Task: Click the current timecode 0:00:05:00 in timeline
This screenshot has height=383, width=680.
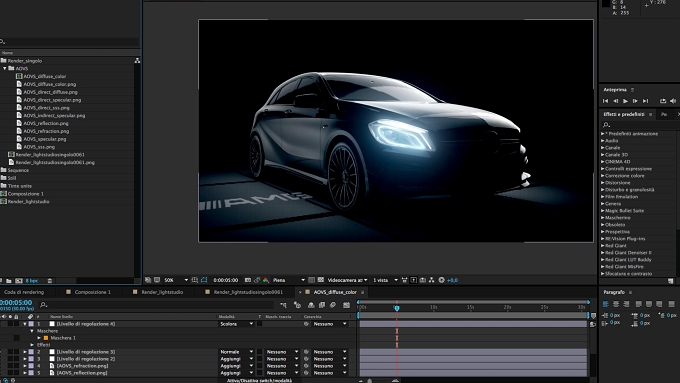Action: point(16,302)
